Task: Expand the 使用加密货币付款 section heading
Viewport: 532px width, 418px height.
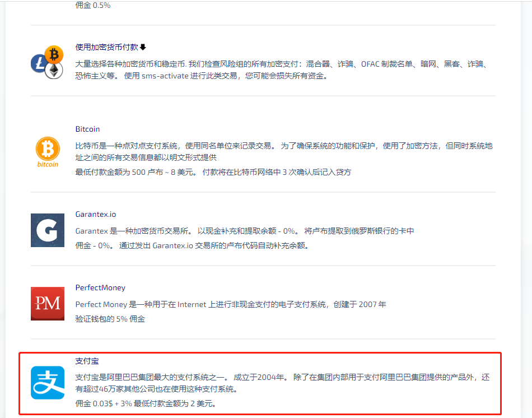Action: pos(107,48)
